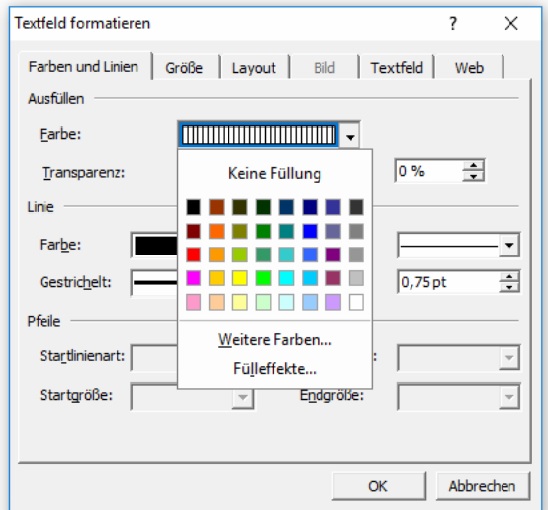This screenshot has height=510, width=548.
Task: Click the Abbrechen button
Action: [482, 486]
